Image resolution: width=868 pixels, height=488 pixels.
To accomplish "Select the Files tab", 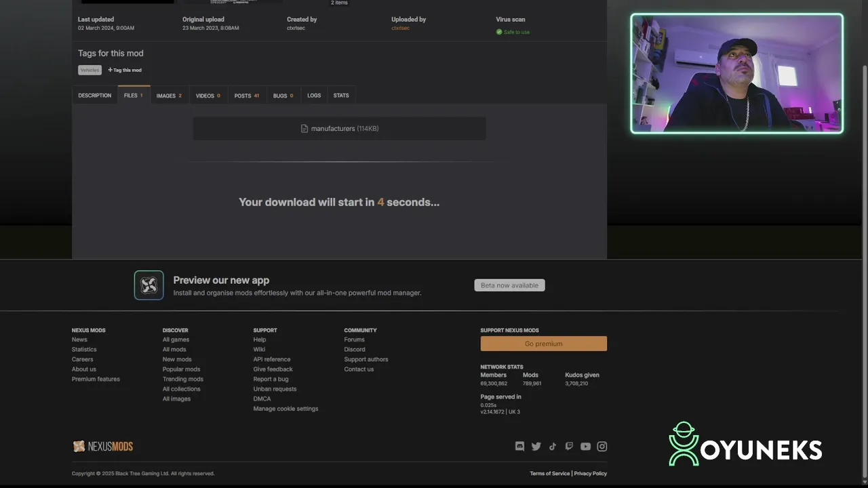I will [x=134, y=96].
